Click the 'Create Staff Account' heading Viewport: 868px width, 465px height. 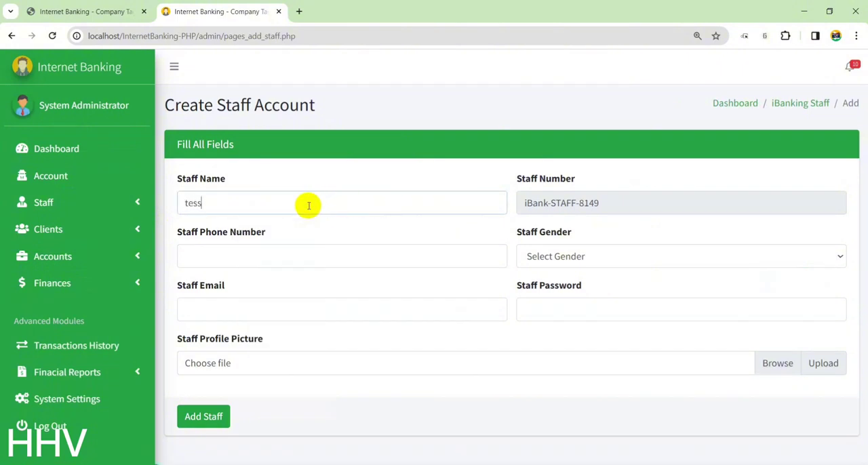pos(239,105)
